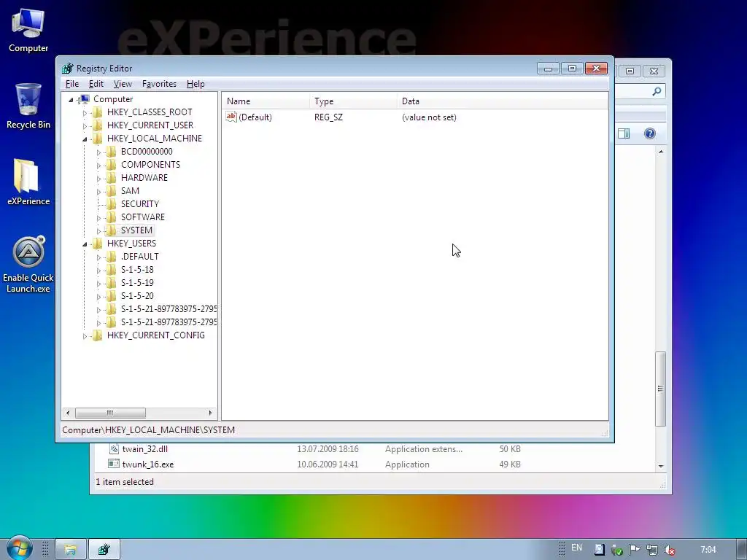Open the Help menu
Screen dimensions: 747x560
coord(196,84)
